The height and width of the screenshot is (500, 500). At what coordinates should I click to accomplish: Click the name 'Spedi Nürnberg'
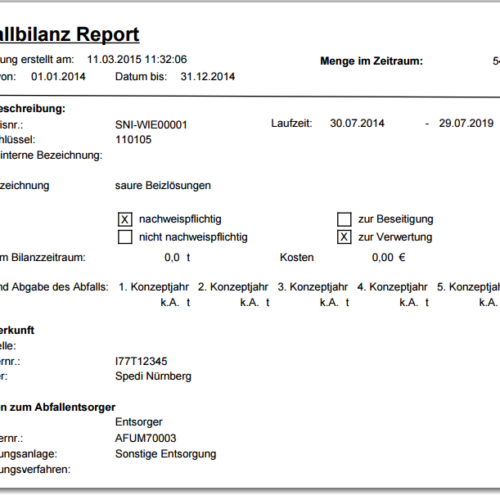(153, 376)
